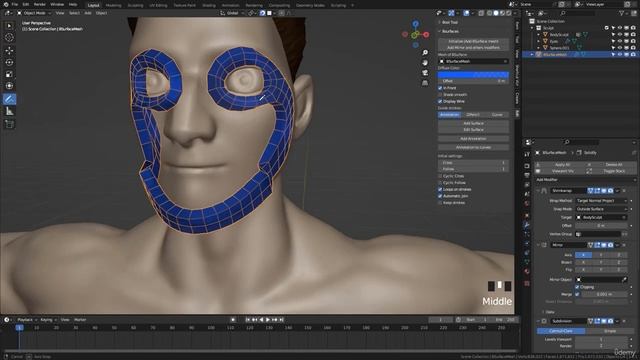
Task: Open the Modifiers tab wrench icon
Action: click(527, 224)
